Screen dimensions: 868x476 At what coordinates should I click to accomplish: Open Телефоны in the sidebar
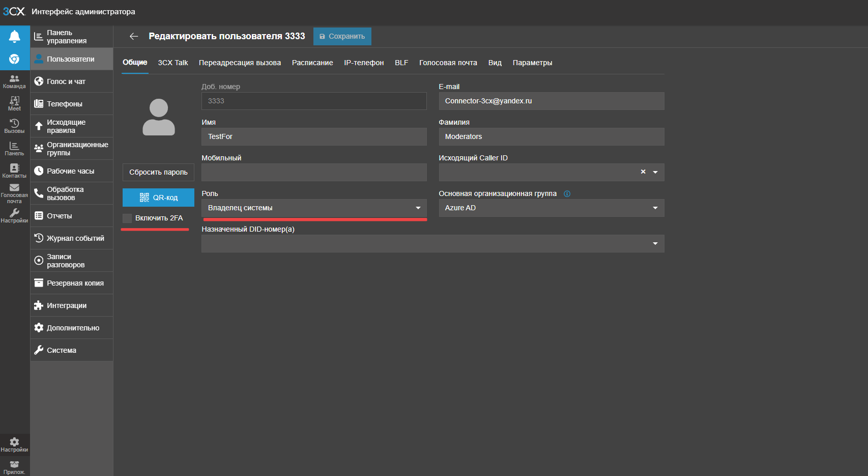point(72,104)
